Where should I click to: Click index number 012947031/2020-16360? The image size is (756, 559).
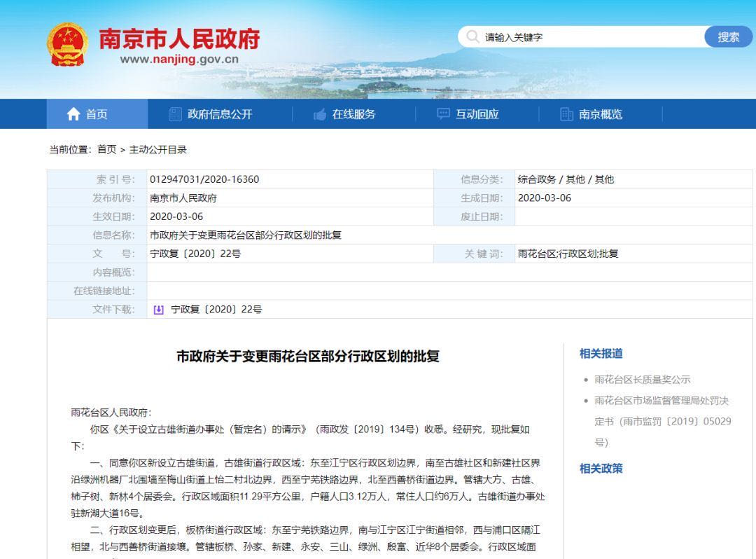(x=204, y=179)
